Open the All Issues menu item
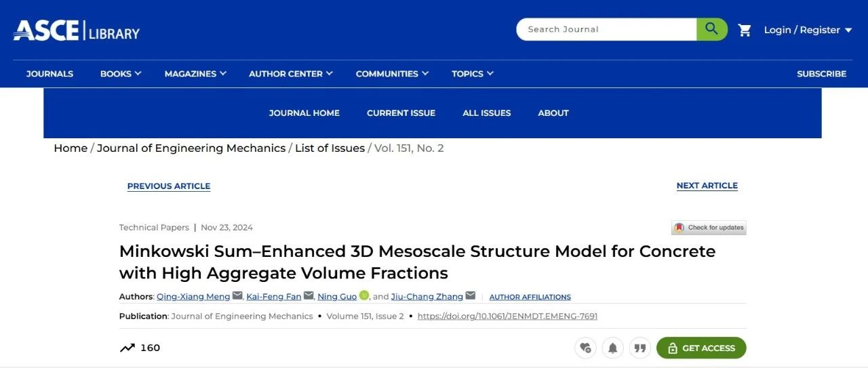Screen dimensions: 868x368 click(487, 113)
